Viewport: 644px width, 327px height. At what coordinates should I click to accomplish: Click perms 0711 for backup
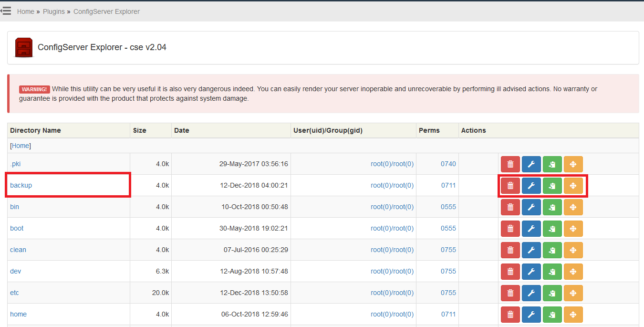[x=448, y=185]
